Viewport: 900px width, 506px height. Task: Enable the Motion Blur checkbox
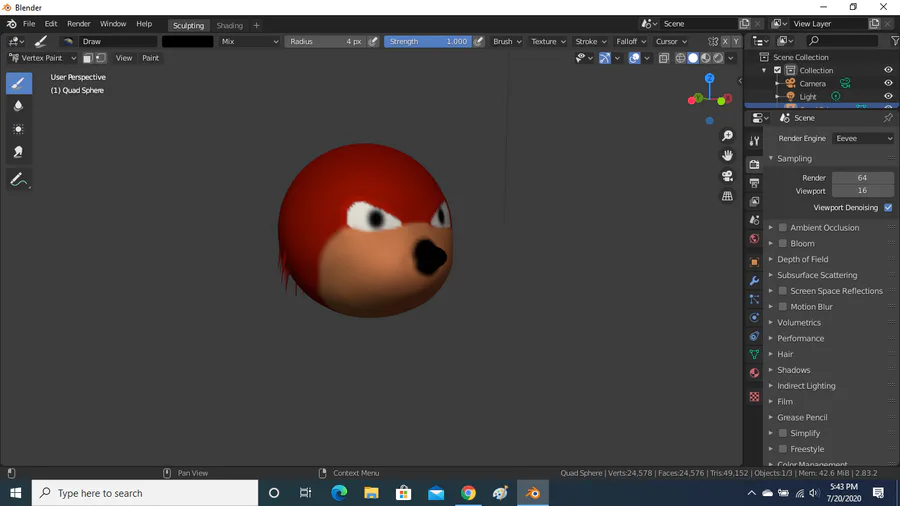[782, 306]
